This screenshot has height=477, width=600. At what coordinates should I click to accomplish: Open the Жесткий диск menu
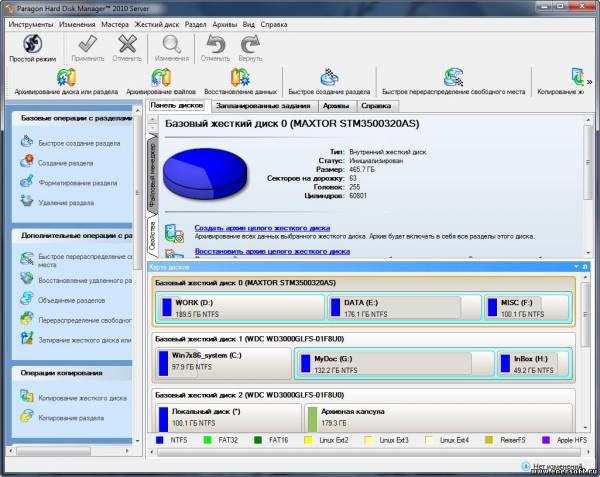(157, 24)
